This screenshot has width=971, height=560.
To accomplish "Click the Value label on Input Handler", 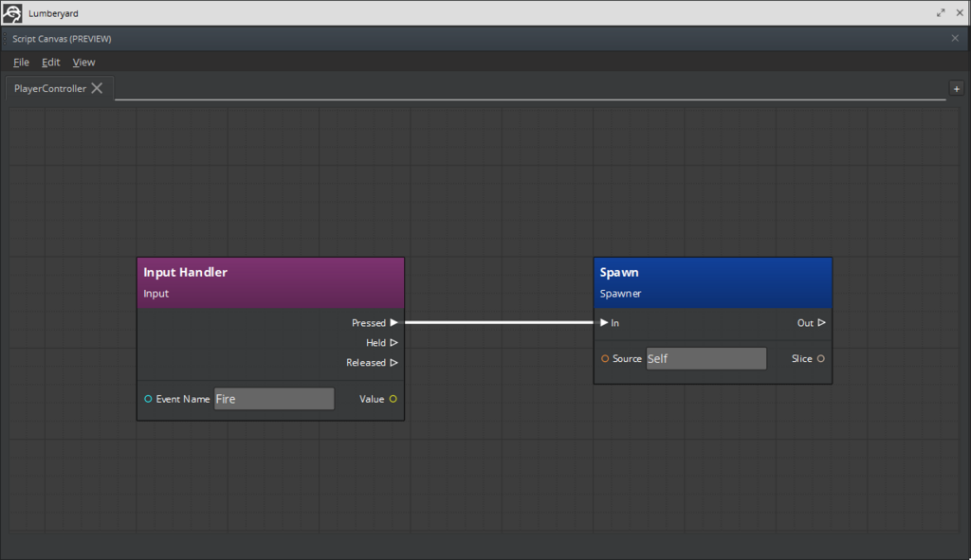I will coord(372,399).
